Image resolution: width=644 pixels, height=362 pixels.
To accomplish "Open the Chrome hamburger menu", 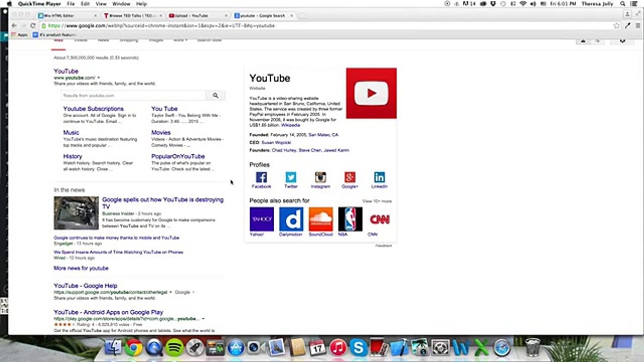I will (637, 26).
